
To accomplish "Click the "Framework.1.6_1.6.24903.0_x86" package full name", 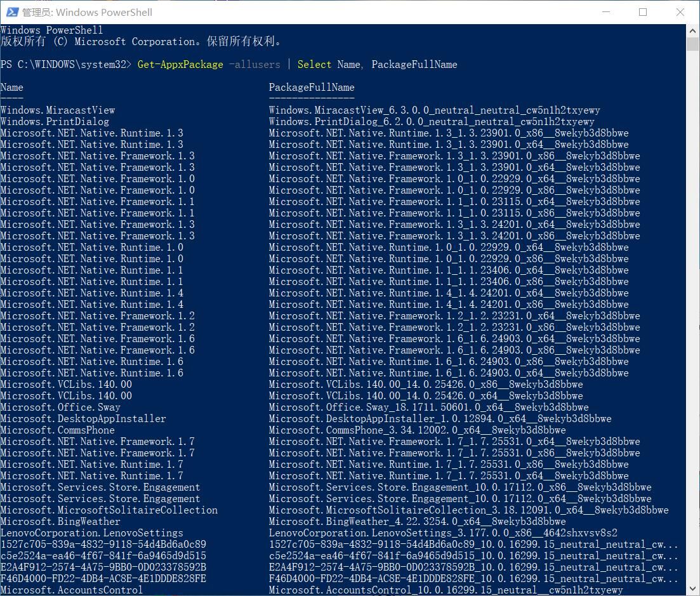I will pos(454,350).
